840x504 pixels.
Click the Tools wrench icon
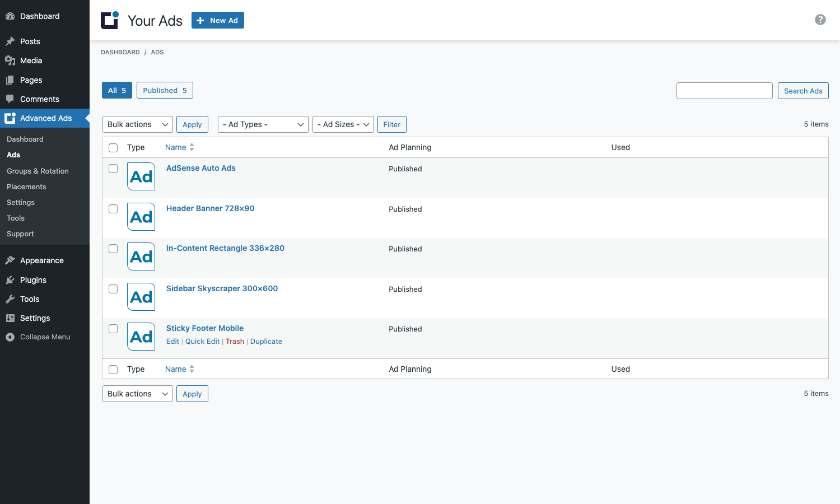[10, 299]
